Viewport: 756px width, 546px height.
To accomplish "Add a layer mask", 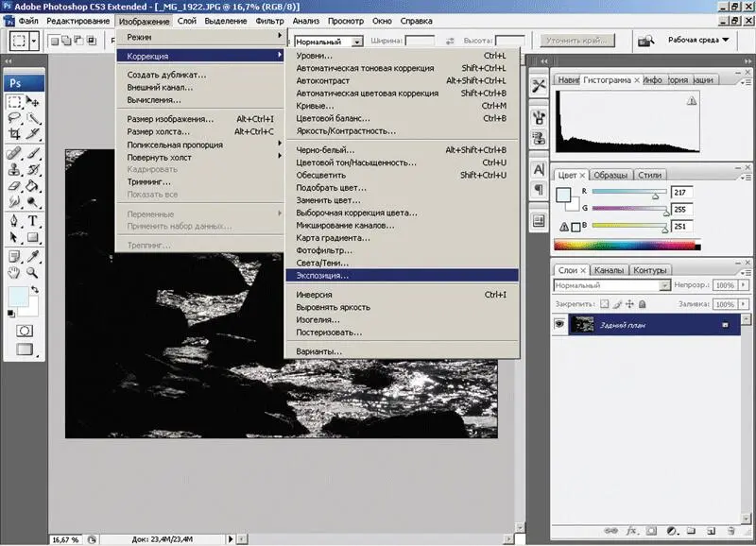I will tap(652, 531).
